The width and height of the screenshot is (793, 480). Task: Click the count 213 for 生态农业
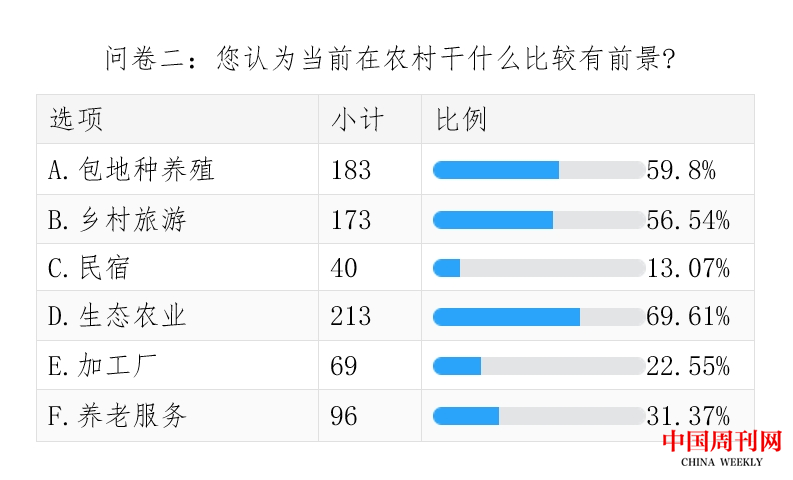coord(351,317)
